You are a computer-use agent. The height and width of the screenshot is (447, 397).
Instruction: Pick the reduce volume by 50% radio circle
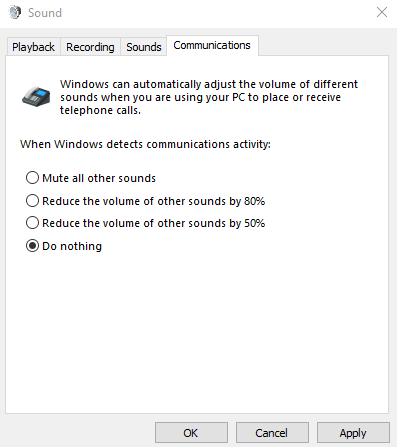coord(32,223)
